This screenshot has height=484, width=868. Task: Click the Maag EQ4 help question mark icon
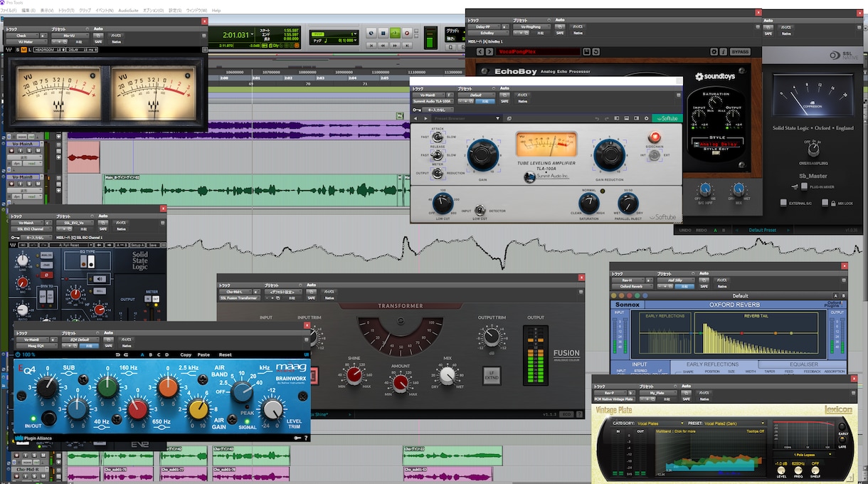pyautogui.click(x=306, y=438)
